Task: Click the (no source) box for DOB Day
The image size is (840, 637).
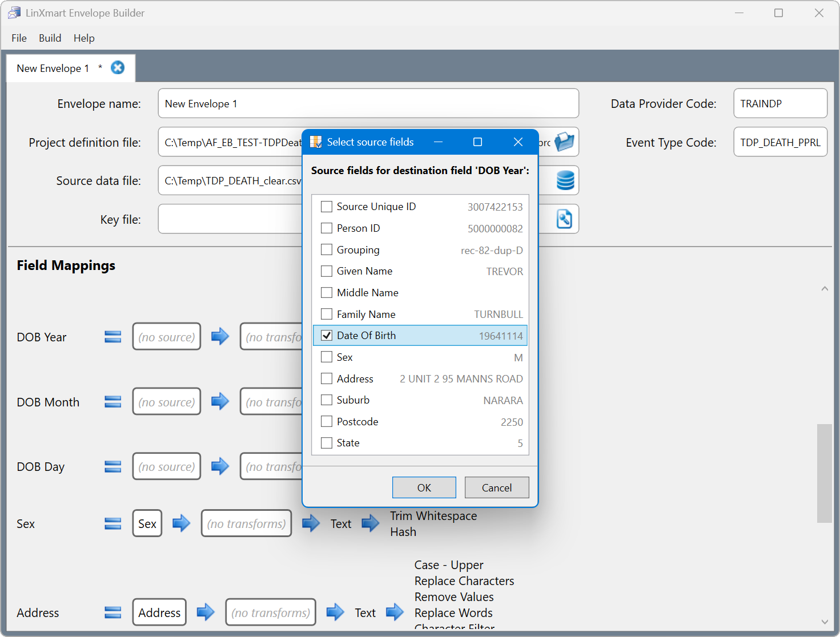Action: coord(167,467)
